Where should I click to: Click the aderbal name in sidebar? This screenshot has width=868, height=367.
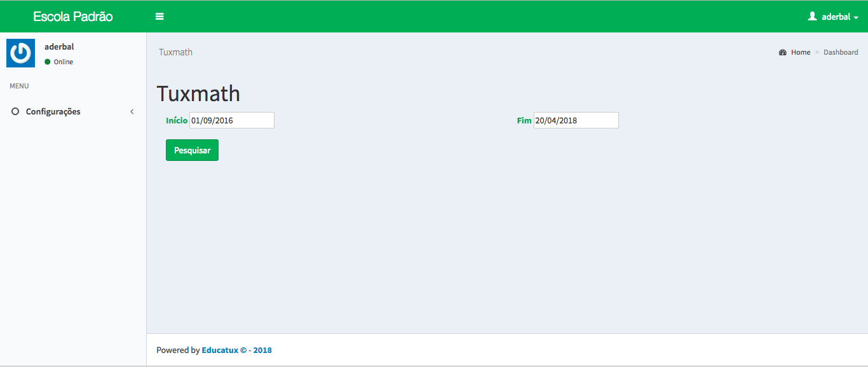(x=59, y=46)
